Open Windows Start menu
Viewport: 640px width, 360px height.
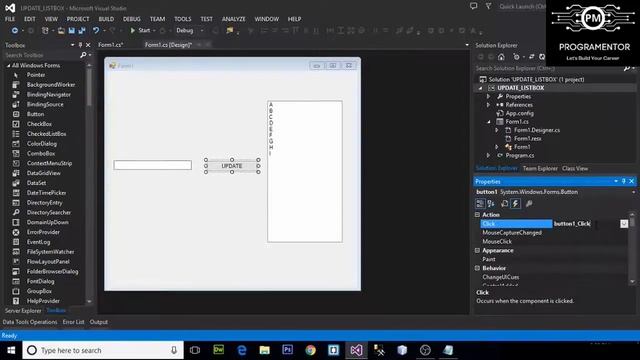11,350
